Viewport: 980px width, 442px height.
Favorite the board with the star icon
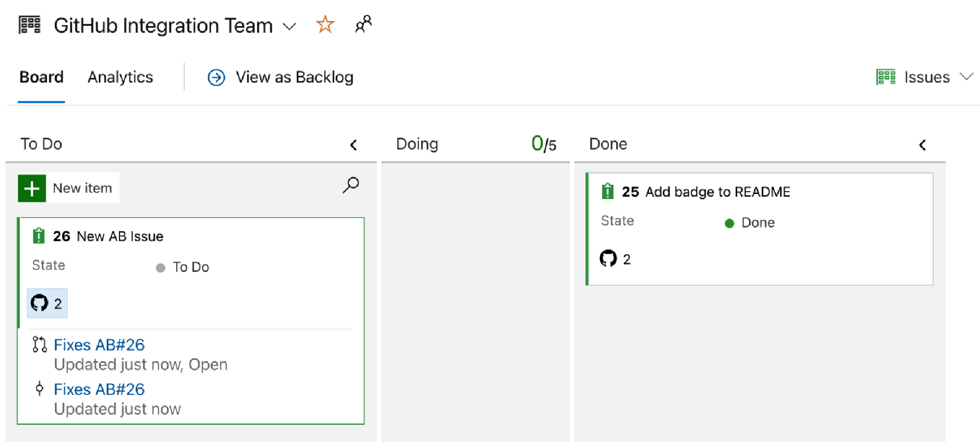pyautogui.click(x=325, y=24)
